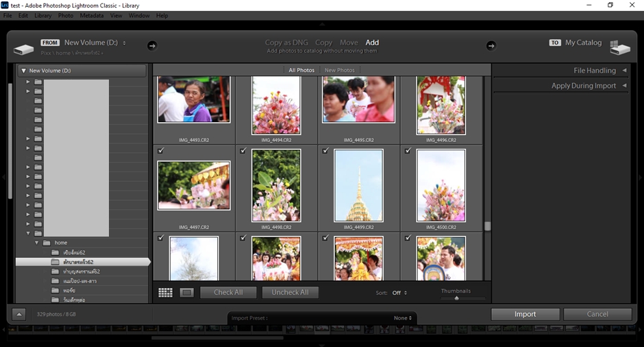The image size is (644, 347).
Task: Expand the Apply During Import panel
Action: click(624, 86)
